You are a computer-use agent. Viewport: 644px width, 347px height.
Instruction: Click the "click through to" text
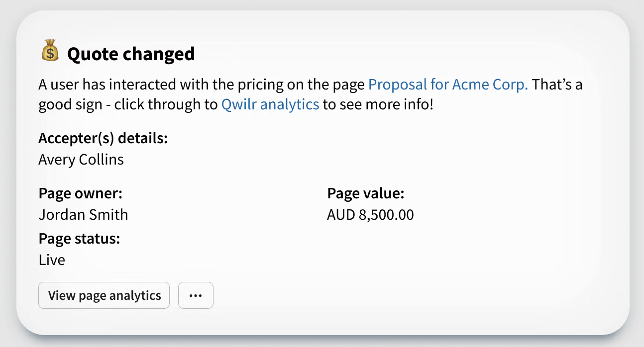pos(166,104)
